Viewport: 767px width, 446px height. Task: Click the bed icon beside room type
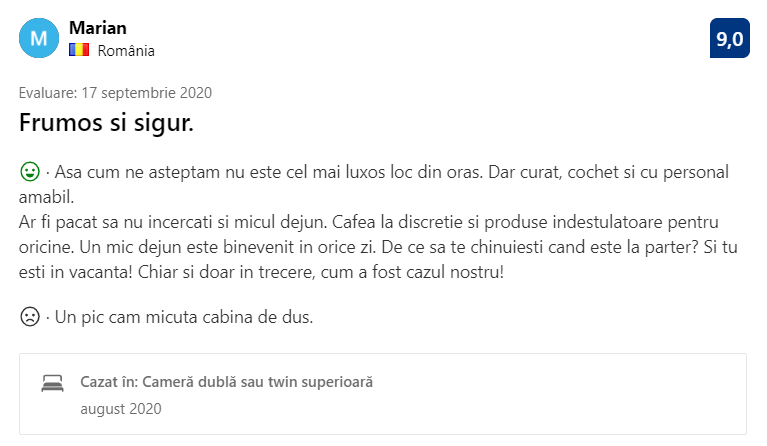[x=52, y=384]
